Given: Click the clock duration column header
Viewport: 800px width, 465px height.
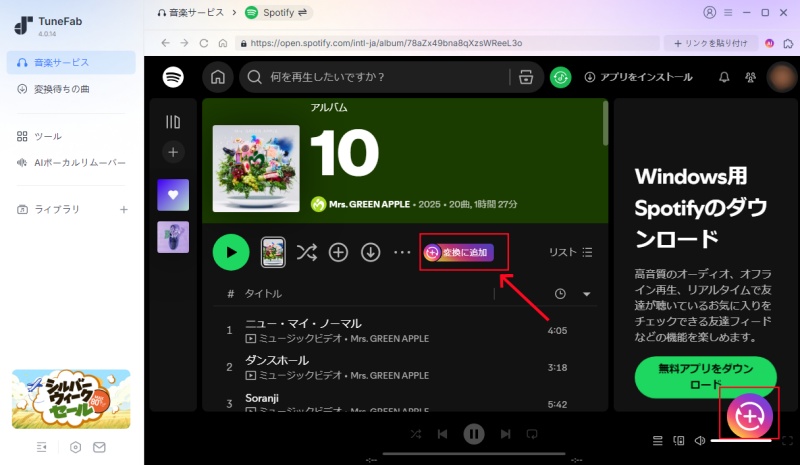Looking at the screenshot, I should point(560,293).
